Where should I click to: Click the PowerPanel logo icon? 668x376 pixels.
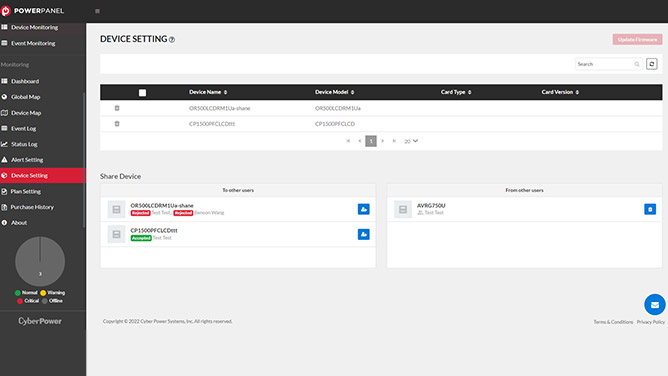tap(6, 11)
